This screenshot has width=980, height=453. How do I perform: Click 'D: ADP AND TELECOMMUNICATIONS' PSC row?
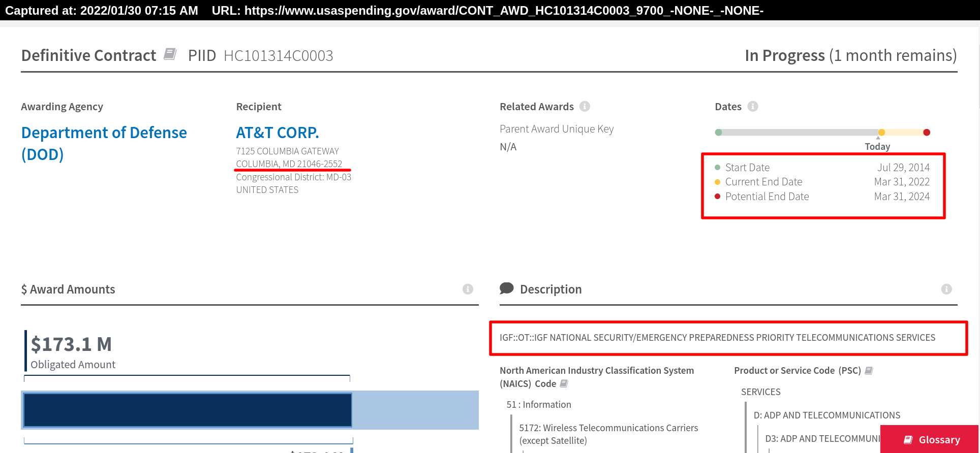(827, 415)
